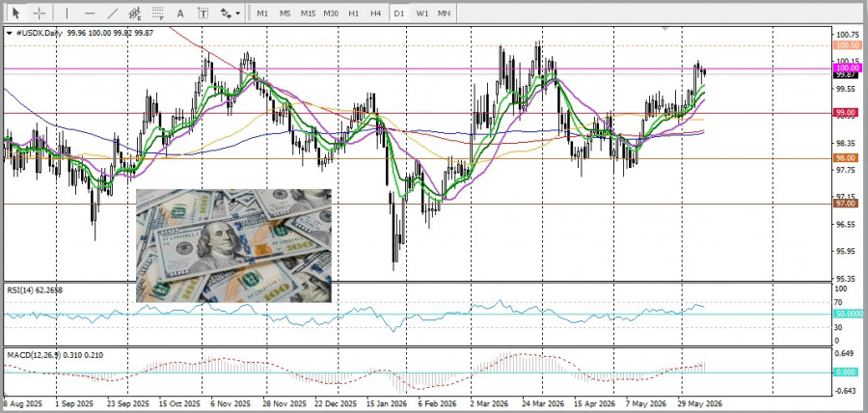Click the MACD(12,26,9) indicator label
The width and height of the screenshot is (868, 413).
(x=55, y=355)
